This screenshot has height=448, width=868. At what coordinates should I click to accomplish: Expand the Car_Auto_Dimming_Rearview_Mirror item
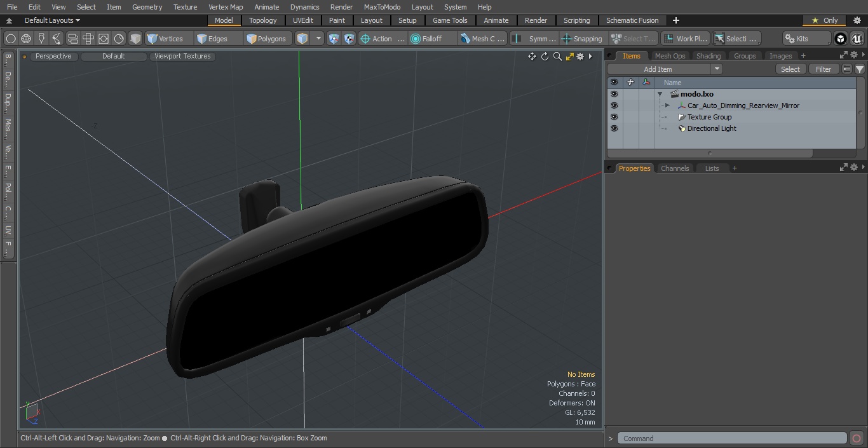(x=667, y=105)
